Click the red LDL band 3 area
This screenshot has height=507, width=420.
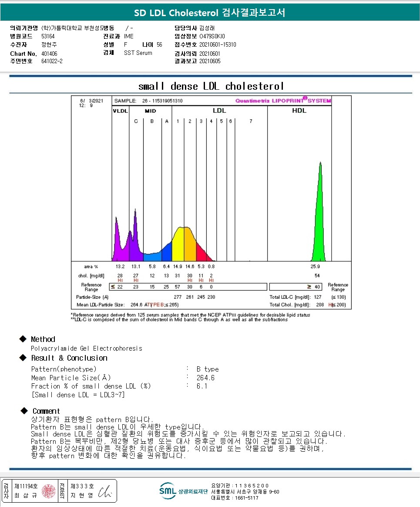[202, 253]
